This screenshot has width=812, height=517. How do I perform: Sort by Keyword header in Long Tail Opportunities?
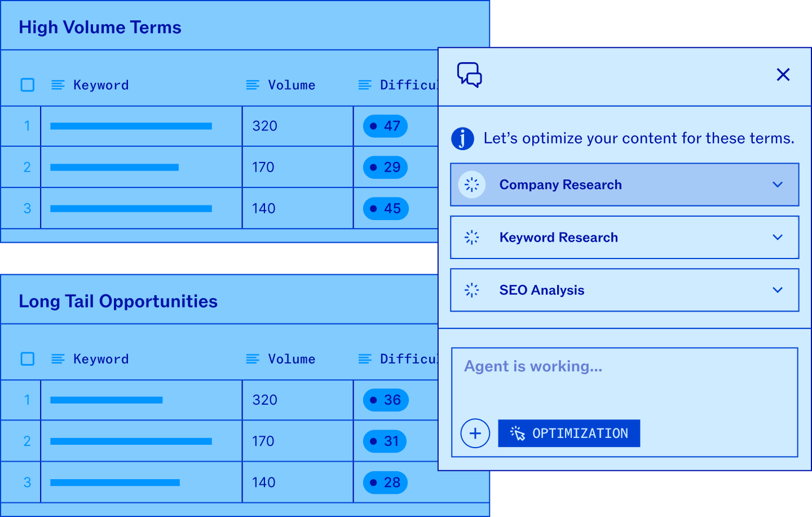(101, 359)
